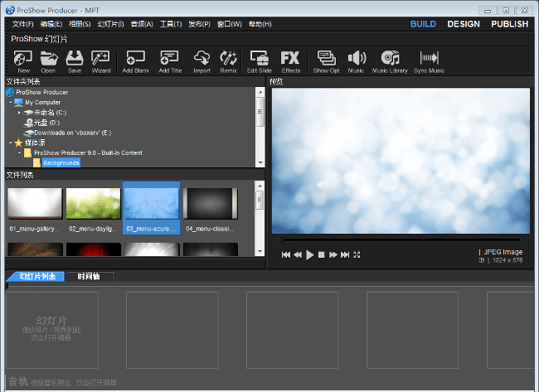Viewport: 539px width, 392px height.
Task: Switch to the 时间轴 tab
Action: click(x=90, y=277)
